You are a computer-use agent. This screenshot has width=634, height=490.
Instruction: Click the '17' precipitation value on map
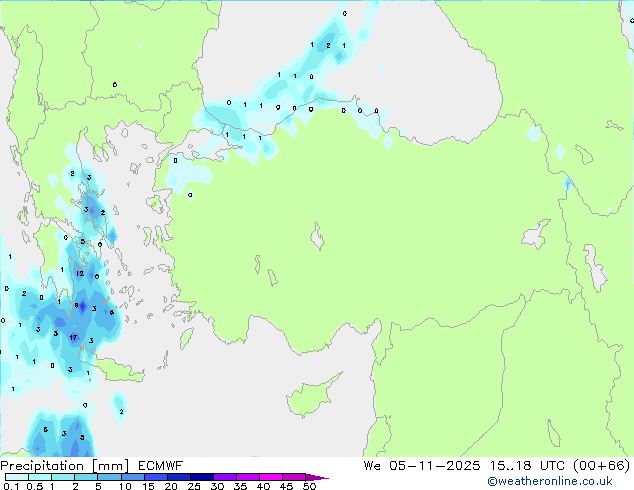pyautogui.click(x=73, y=337)
